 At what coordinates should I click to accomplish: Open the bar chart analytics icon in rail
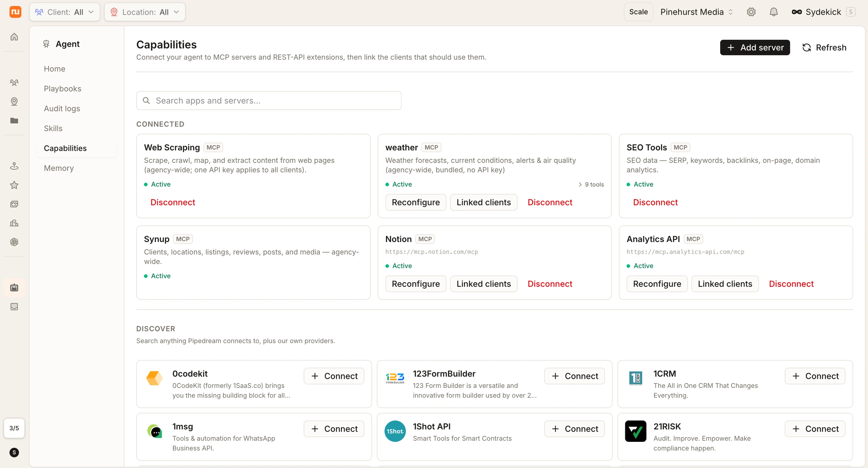14,223
